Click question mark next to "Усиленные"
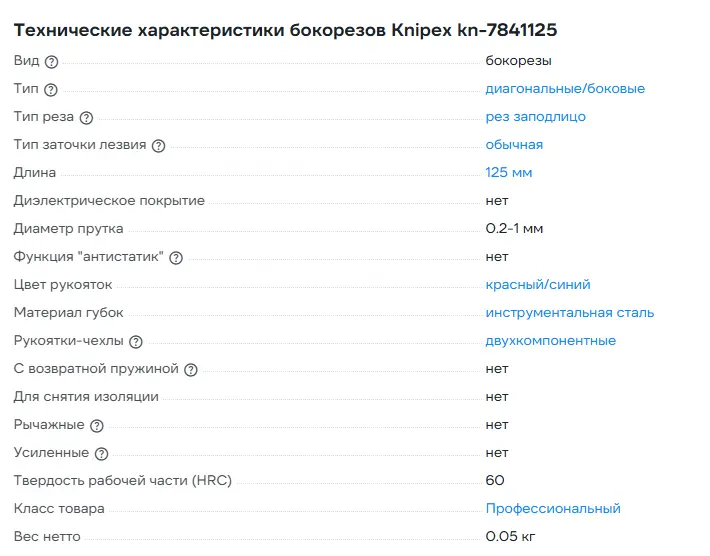The width and height of the screenshot is (710, 556). [x=101, y=454]
